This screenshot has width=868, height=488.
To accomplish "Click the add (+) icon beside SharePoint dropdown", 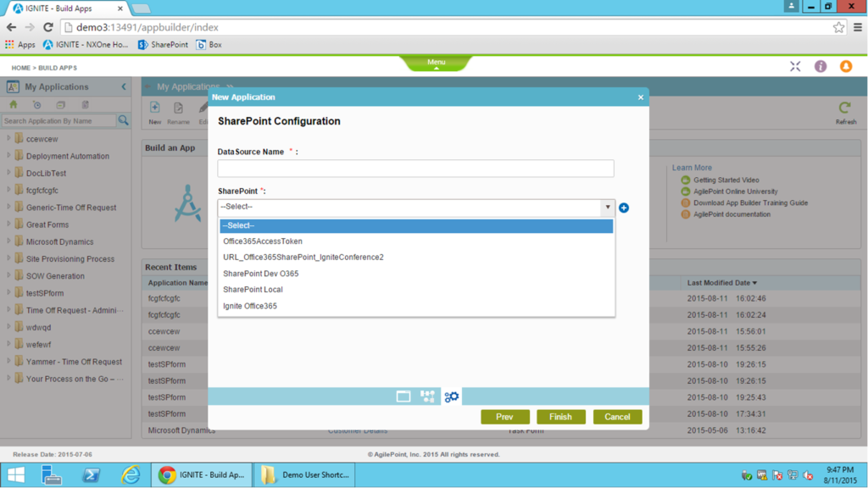I will [623, 207].
